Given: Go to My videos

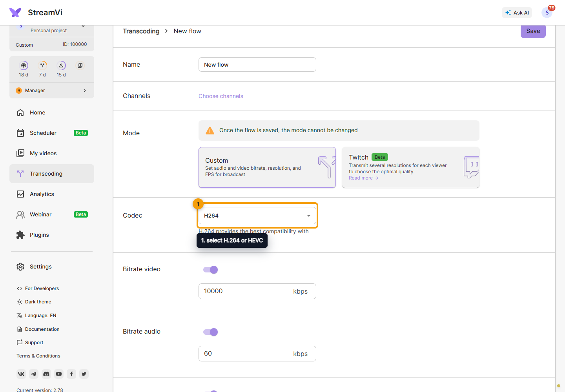Looking at the screenshot, I should pyautogui.click(x=52, y=153).
